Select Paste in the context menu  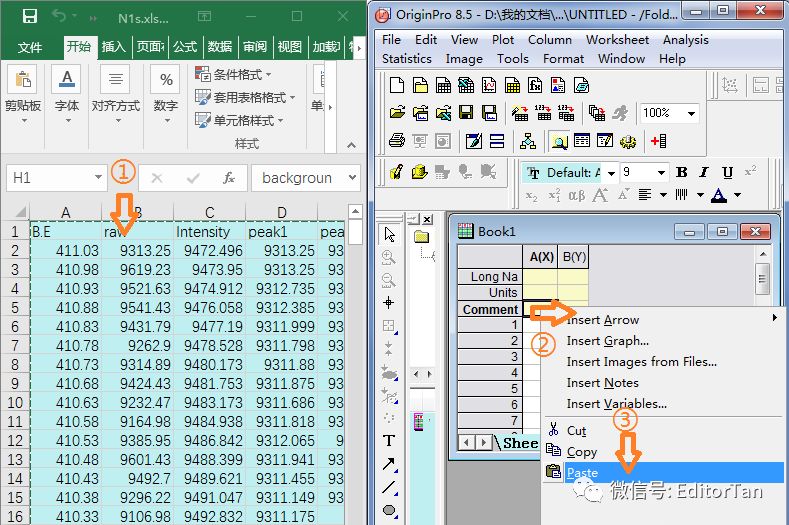click(663, 473)
